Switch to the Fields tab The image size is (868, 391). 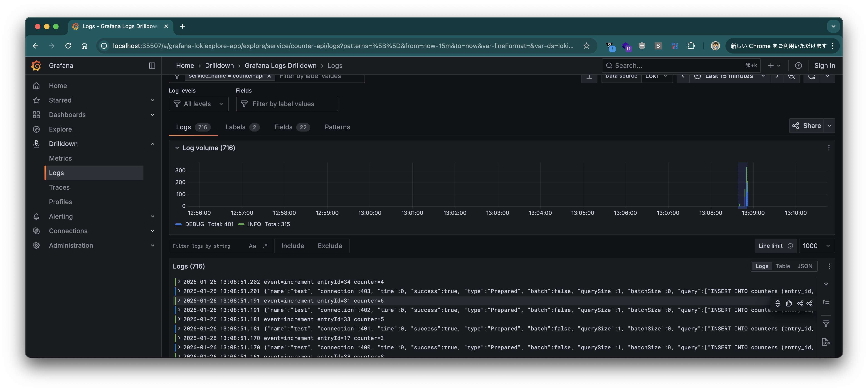[291, 127]
